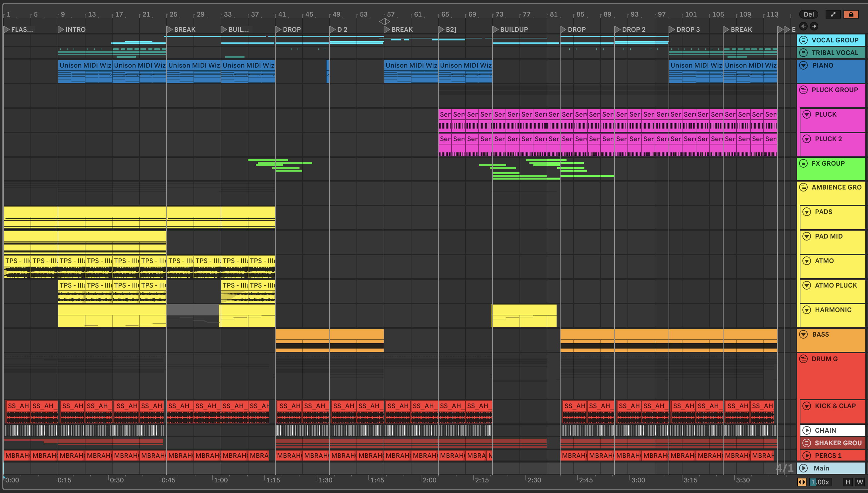Screen dimensions: 868x493
Task: Click the 1.00x zoom value field
Action: [x=820, y=482]
